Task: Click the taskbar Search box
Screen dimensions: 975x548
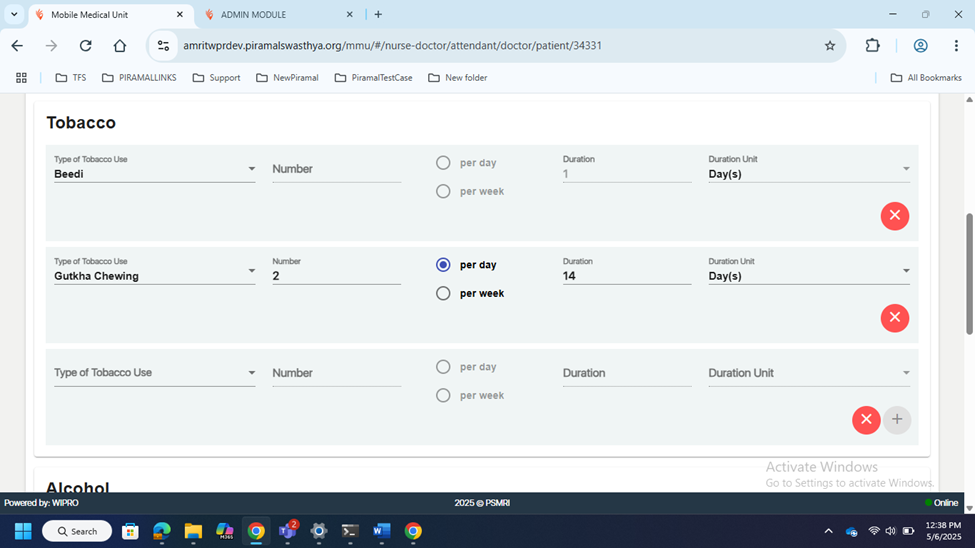Action: pos(77,531)
